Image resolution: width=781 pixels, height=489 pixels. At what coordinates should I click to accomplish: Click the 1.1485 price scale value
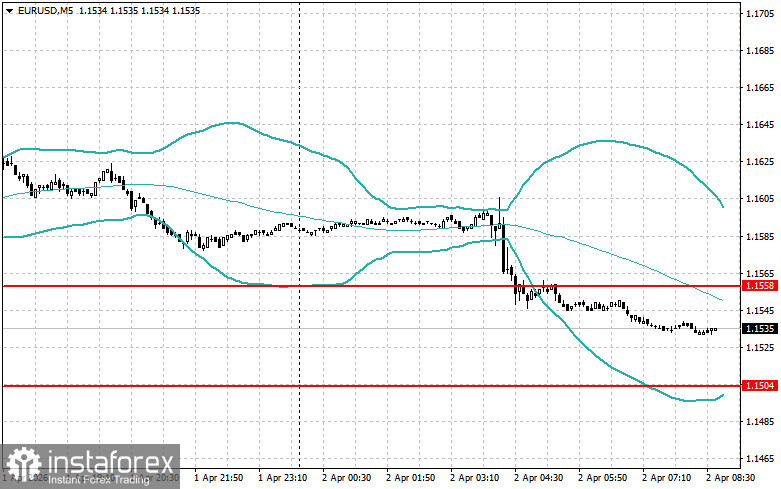click(x=760, y=422)
